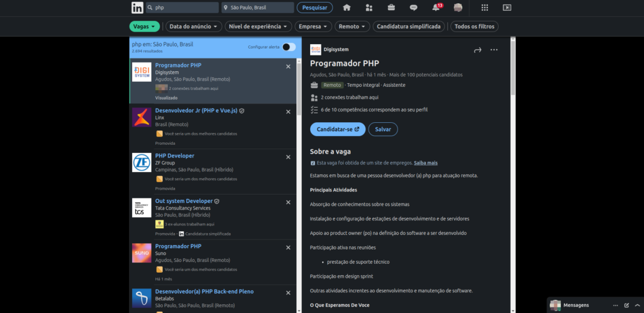Image resolution: width=644 pixels, height=313 pixels.
Task: Open Suno's Programador PHP job title
Action: (178, 246)
